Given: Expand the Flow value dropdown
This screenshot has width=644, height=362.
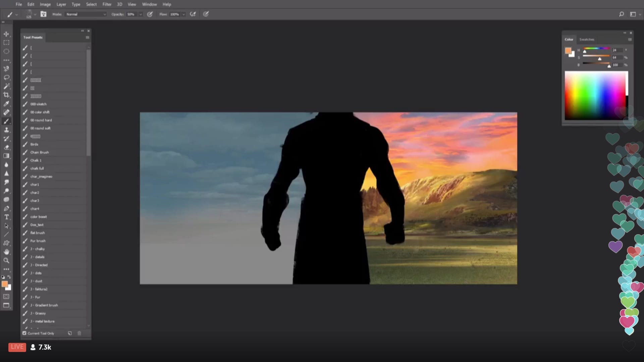Looking at the screenshot, I should [183, 14].
